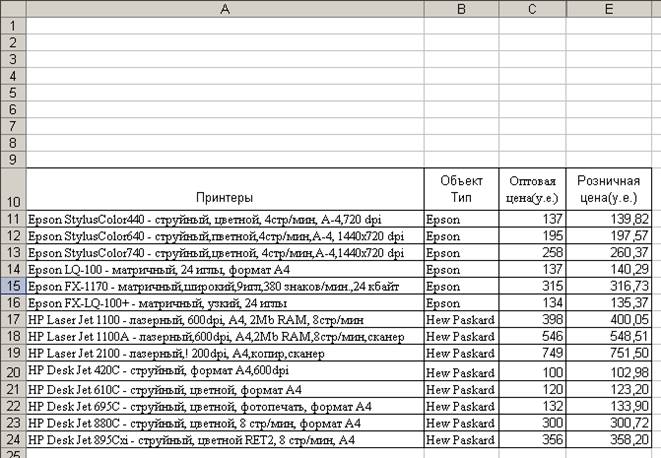Click the Epson FX-1170 printer cell

coord(224,287)
